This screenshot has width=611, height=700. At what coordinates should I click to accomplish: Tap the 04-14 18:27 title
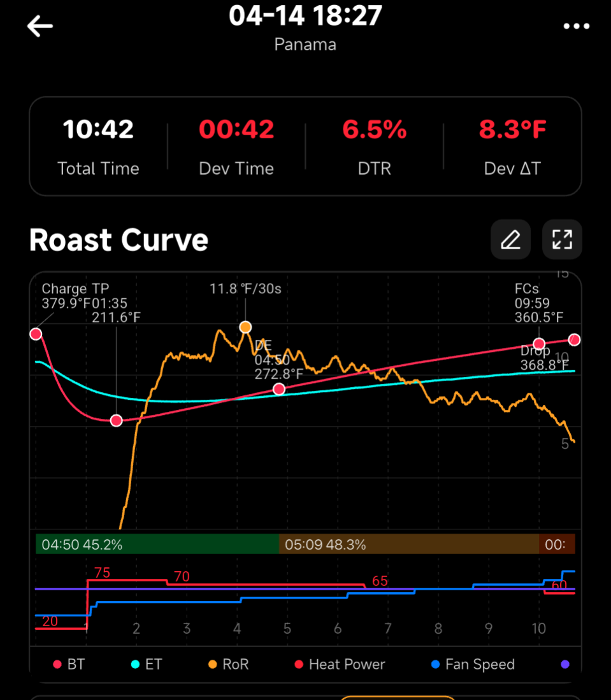coord(305,15)
